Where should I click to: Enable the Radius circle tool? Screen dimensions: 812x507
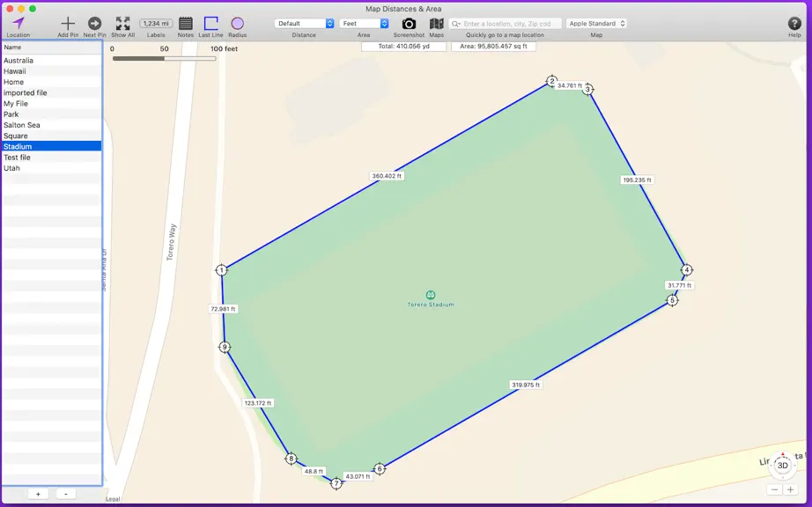(x=237, y=23)
